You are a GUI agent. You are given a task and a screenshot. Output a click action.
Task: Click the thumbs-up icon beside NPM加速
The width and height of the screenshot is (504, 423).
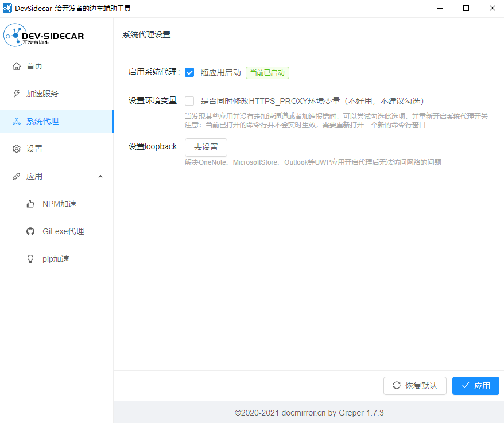(x=30, y=204)
